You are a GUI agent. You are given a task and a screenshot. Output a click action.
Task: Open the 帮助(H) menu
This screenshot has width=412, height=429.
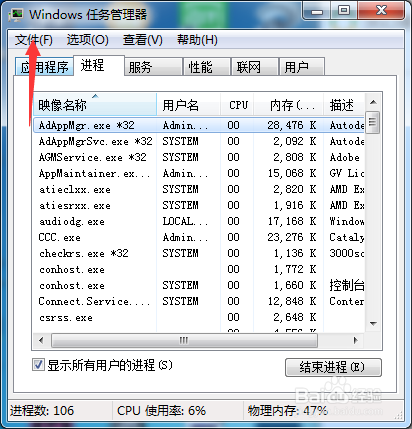(x=197, y=40)
